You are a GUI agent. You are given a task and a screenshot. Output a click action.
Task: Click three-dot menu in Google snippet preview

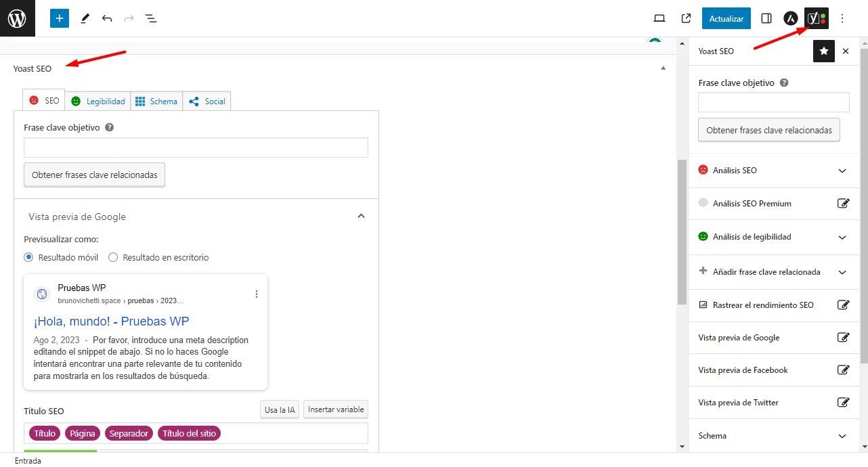click(256, 294)
